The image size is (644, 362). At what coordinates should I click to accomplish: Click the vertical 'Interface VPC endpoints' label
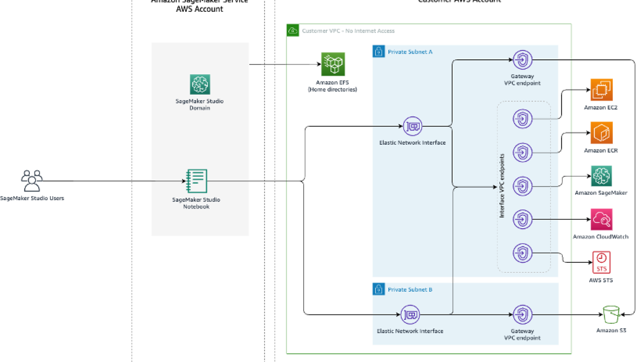click(502, 186)
